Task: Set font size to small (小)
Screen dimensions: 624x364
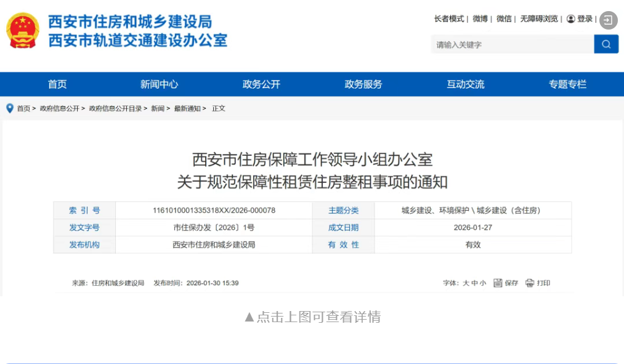Action: 482,283
